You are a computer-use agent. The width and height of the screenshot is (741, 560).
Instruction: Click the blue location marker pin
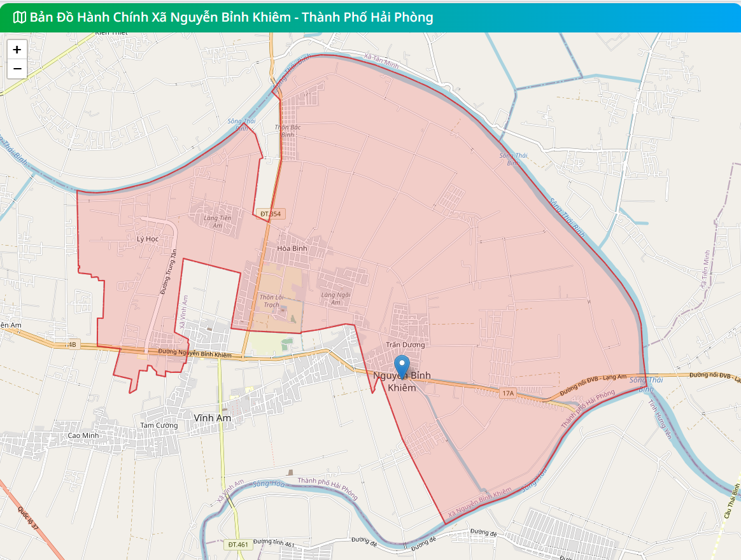pyautogui.click(x=402, y=367)
